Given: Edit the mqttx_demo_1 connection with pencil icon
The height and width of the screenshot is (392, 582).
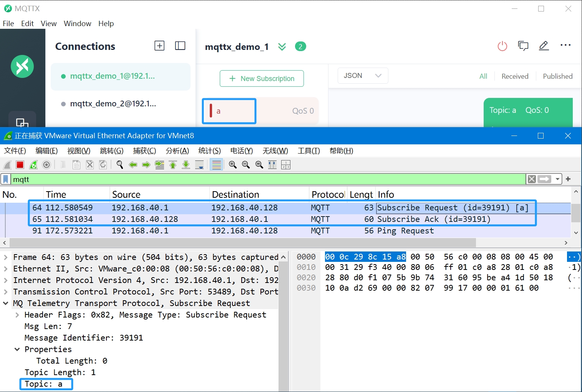Looking at the screenshot, I should tap(544, 46).
